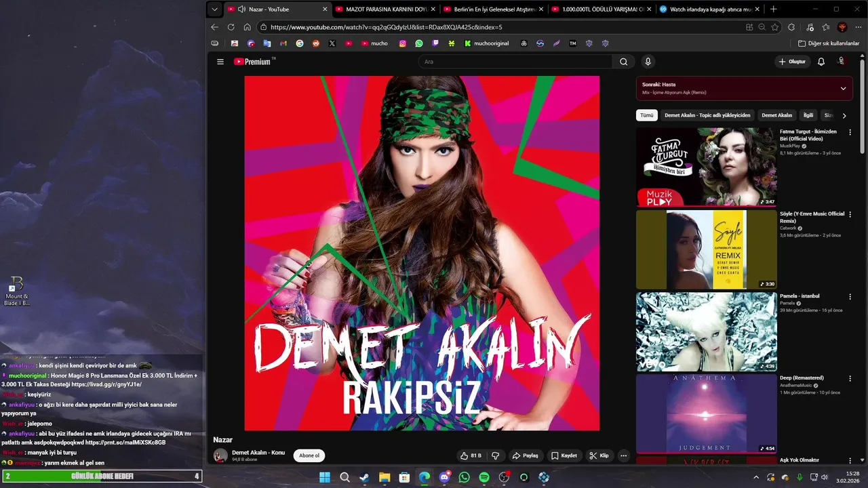Open Pamela - Istanbul video thumbnail
The image size is (868, 488).
coord(706,331)
